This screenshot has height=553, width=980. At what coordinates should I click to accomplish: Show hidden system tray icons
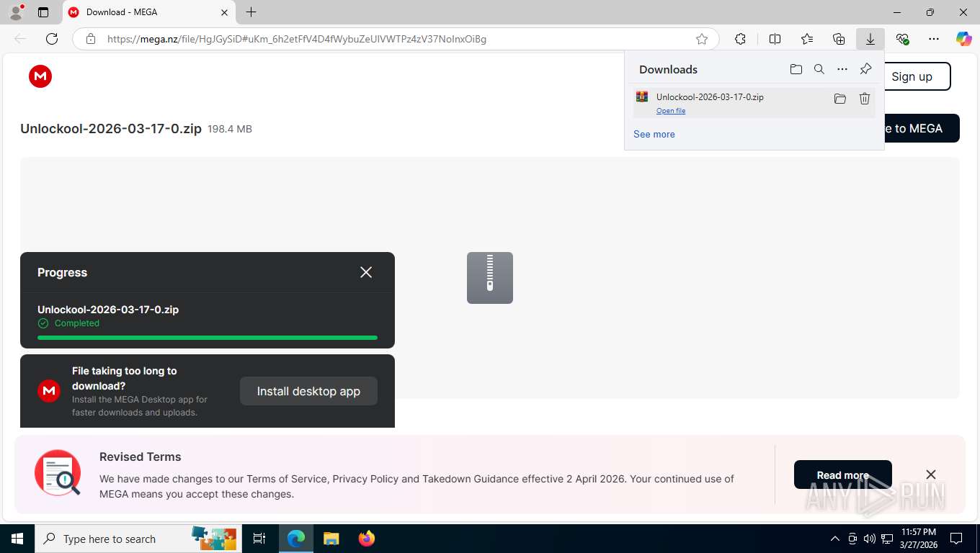point(835,539)
